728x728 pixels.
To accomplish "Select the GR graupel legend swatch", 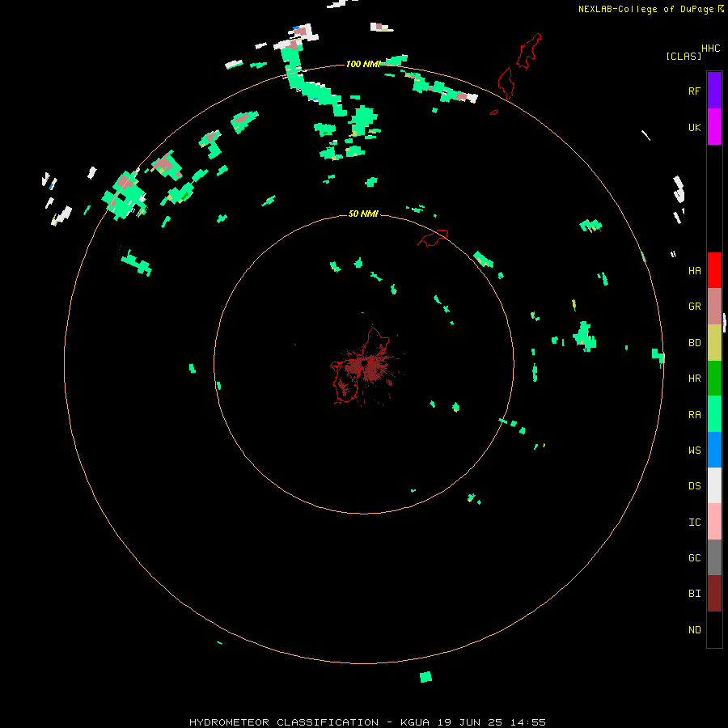I will pos(714,307).
